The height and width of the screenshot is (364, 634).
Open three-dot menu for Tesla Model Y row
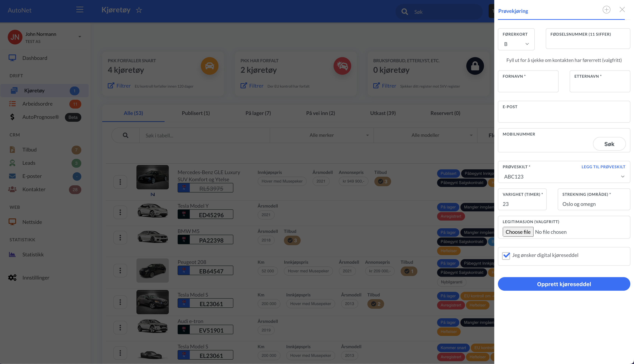pos(120,212)
